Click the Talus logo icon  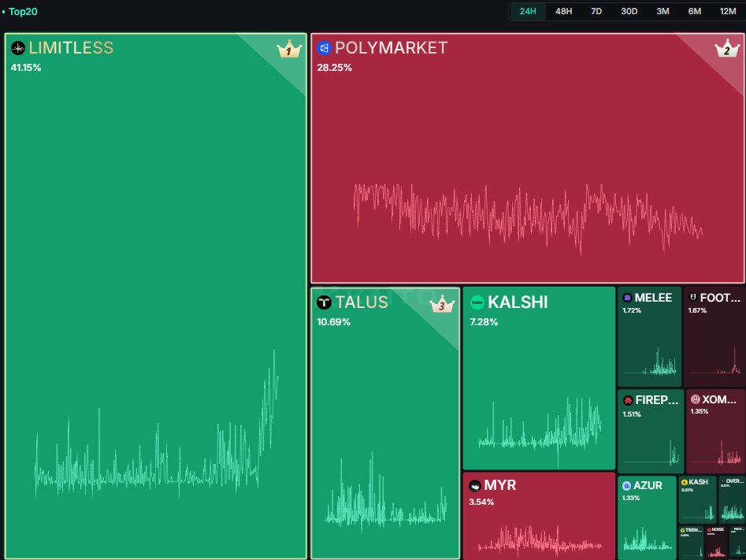[324, 302]
